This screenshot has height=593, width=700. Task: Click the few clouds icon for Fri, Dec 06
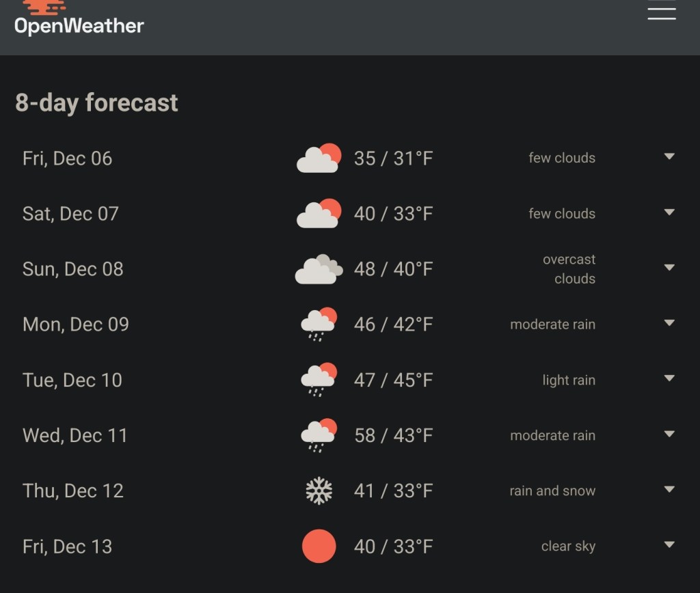tap(319, 158)
